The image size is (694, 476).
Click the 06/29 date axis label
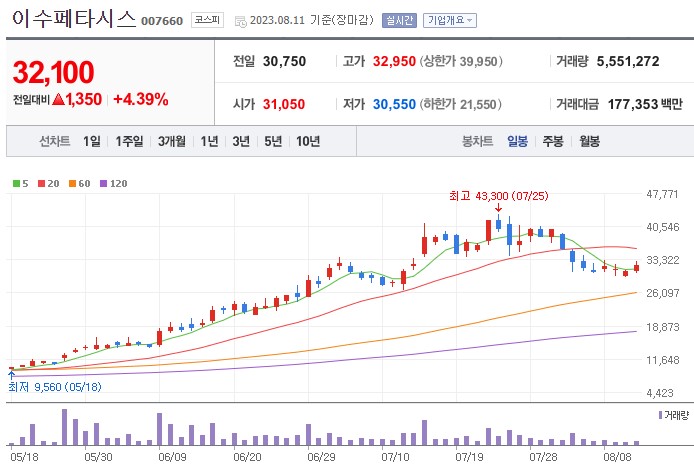[x=321, y=457]
